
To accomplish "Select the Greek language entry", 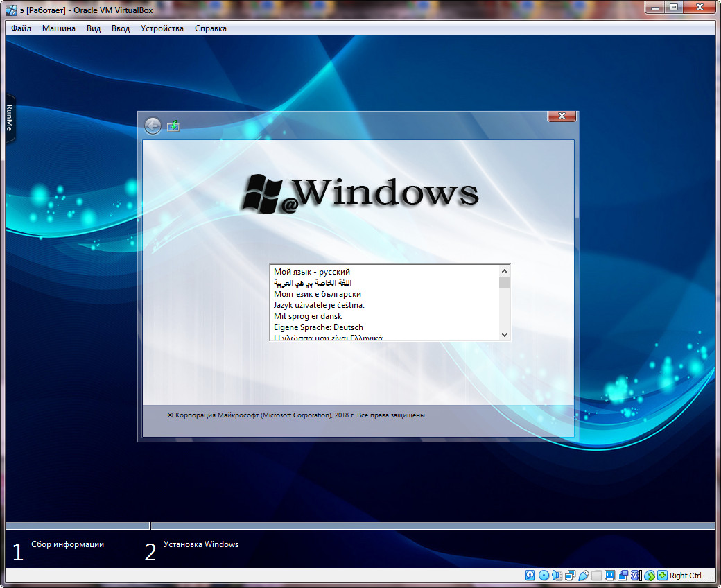I will (385, 337).
